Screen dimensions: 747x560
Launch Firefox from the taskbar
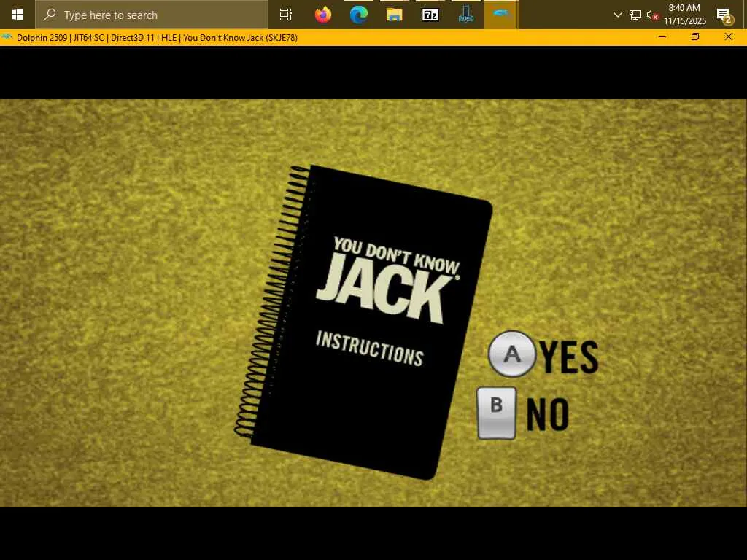coord(323,15)
